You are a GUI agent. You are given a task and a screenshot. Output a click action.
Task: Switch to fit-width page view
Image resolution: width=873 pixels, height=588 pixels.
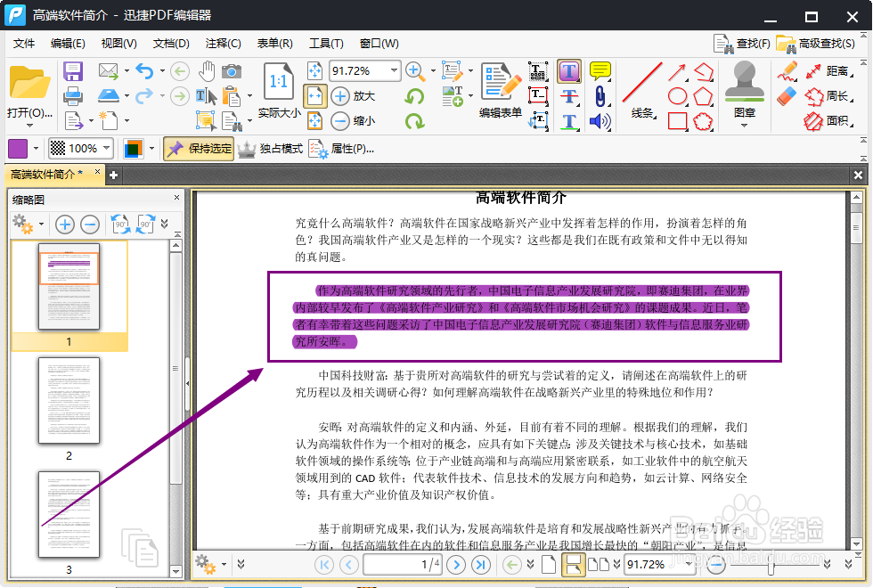(313, 95)
